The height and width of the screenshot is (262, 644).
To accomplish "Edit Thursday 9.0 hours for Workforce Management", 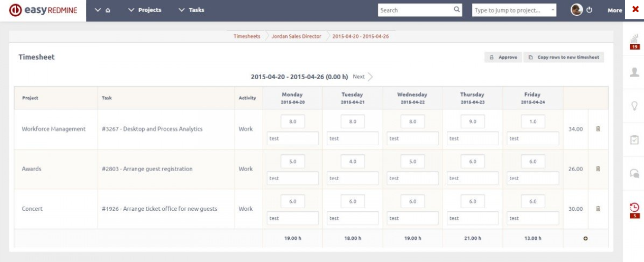I will (473, 122).
